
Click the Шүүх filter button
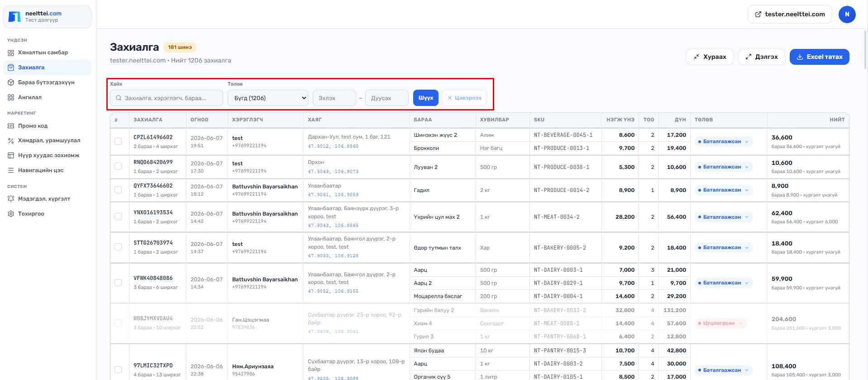(425, 98)
